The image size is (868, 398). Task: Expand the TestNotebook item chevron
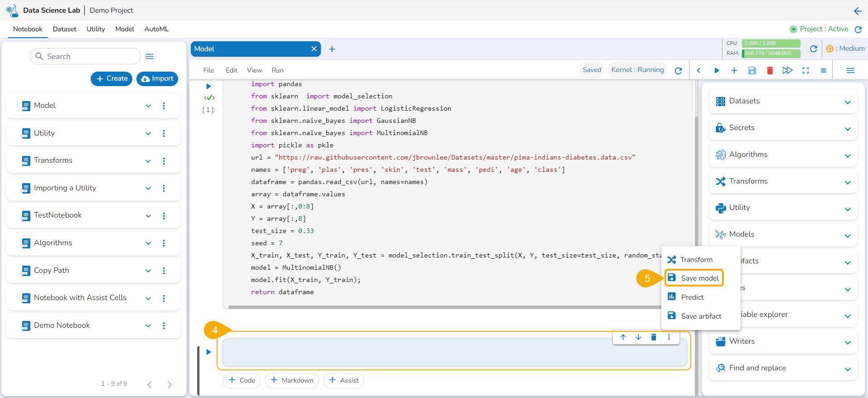(148, 216)
